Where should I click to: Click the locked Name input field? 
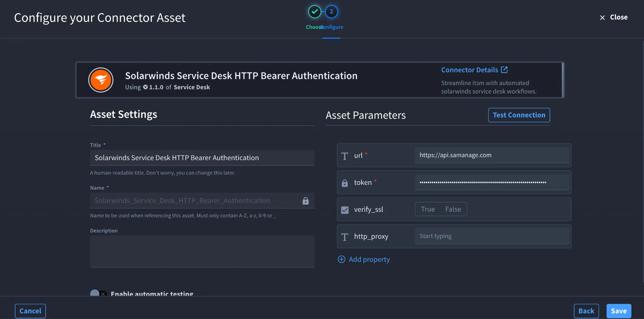(202, 201)
